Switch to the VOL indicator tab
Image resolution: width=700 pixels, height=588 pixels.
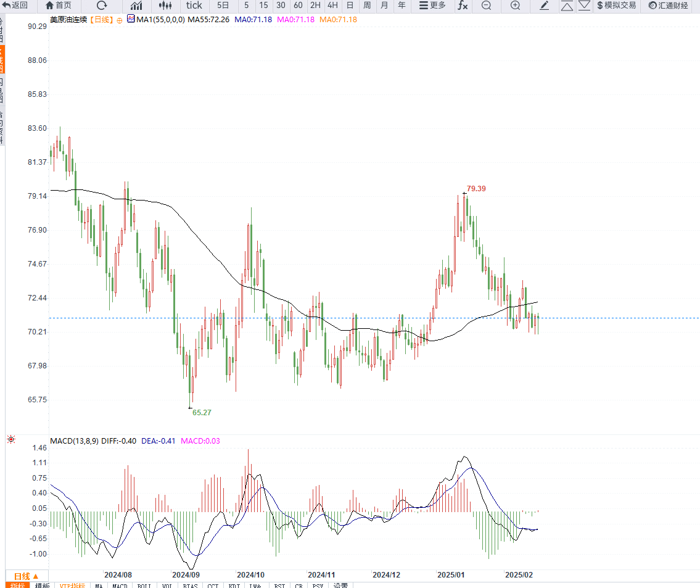point(167,586)
